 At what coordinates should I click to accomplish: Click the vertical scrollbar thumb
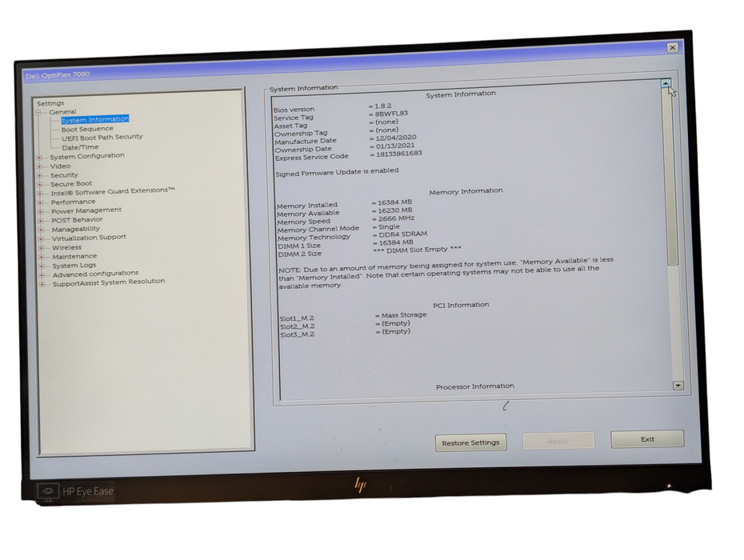coord(669,177)
